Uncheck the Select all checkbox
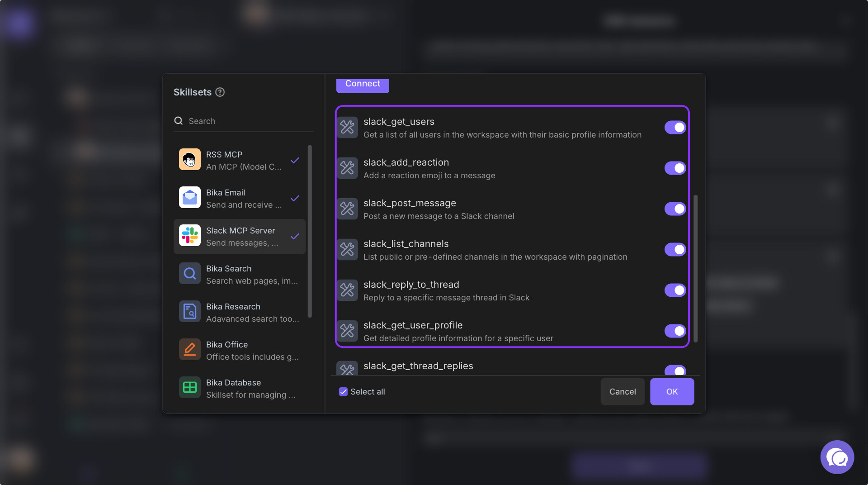The height and width of the screenshot is (485, 868). coord(343,392)
